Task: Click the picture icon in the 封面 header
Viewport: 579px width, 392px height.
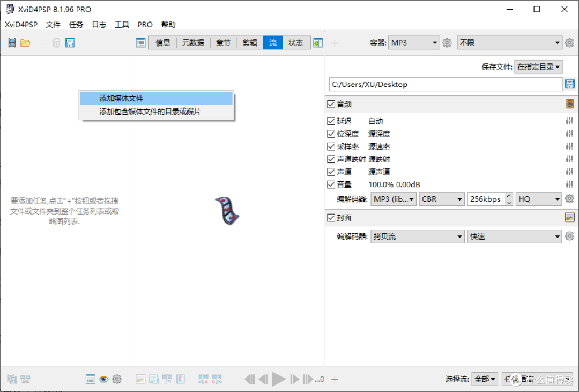Action: 570,217
